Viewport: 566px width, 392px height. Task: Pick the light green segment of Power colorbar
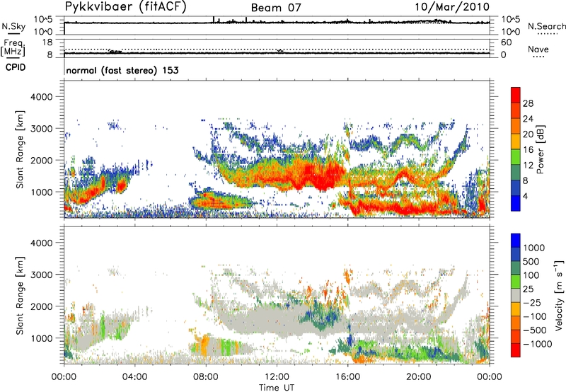(516, 157)
